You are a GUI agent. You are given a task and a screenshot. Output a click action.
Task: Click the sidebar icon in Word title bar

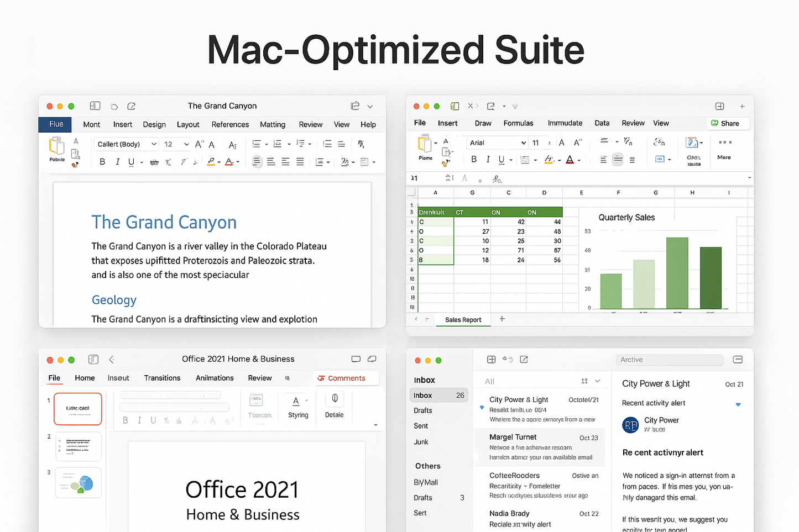pos(95,106)
